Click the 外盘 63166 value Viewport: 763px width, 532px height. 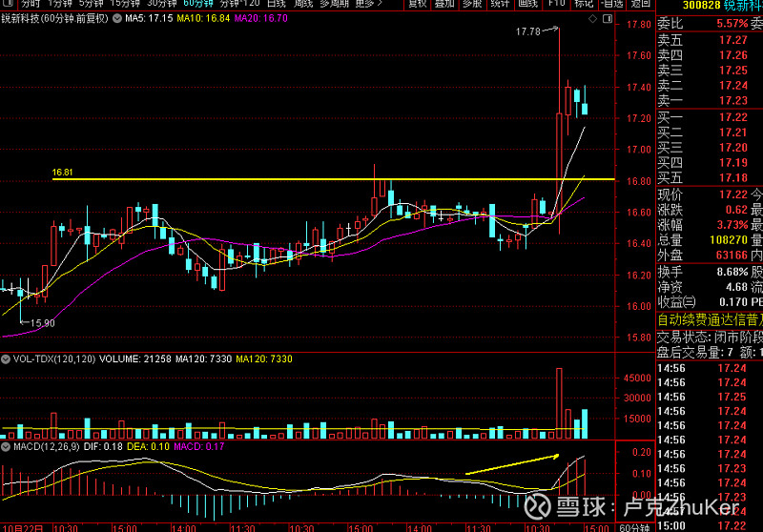point(732,255)
